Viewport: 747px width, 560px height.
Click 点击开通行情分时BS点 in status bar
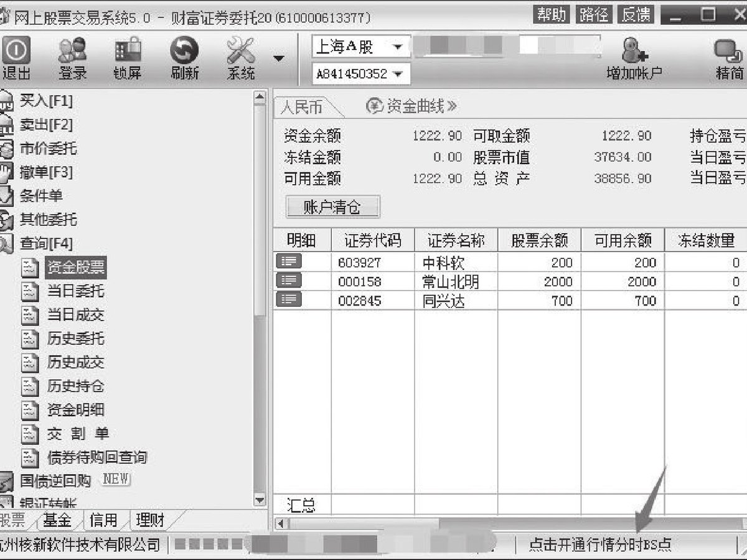(600, 545)
